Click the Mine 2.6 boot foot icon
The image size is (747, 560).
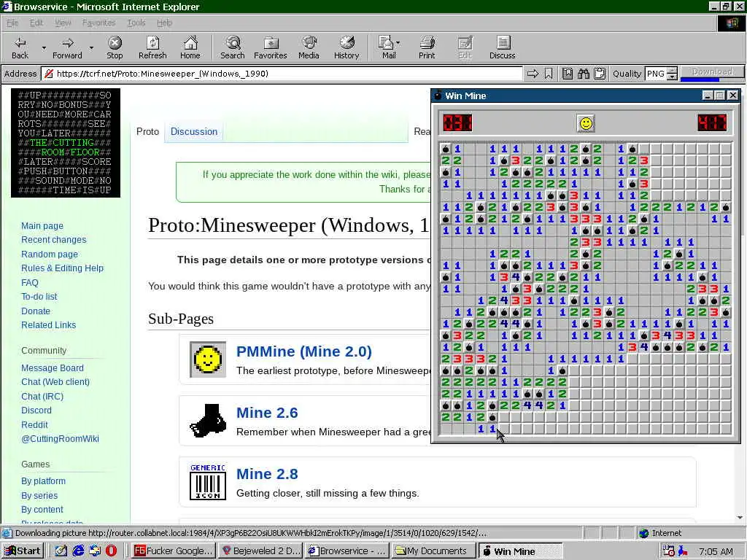(x=208, y=421)
